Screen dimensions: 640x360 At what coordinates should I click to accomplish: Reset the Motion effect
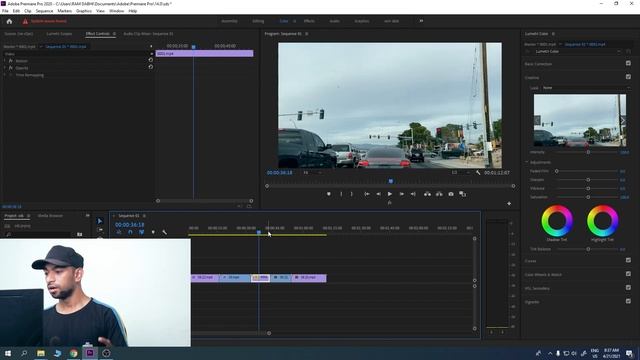tap(151, 60)
